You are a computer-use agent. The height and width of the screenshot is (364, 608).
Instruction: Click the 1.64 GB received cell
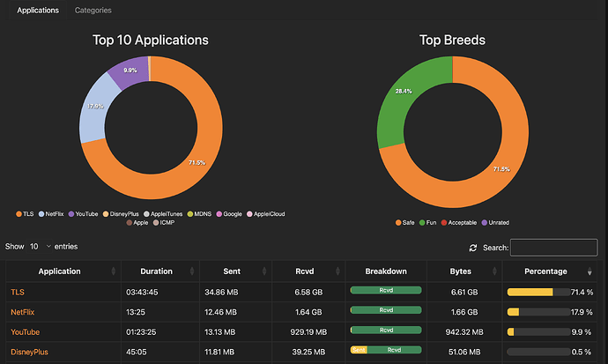pos(308,312)
